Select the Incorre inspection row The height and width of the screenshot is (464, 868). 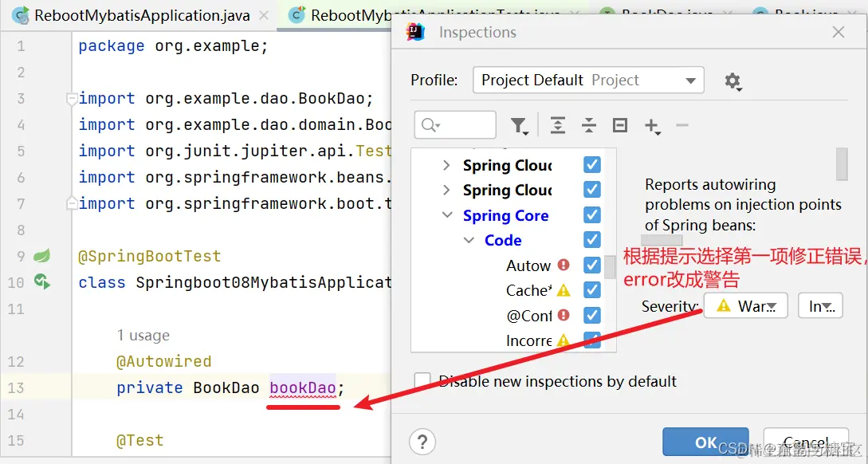(528, 340)
